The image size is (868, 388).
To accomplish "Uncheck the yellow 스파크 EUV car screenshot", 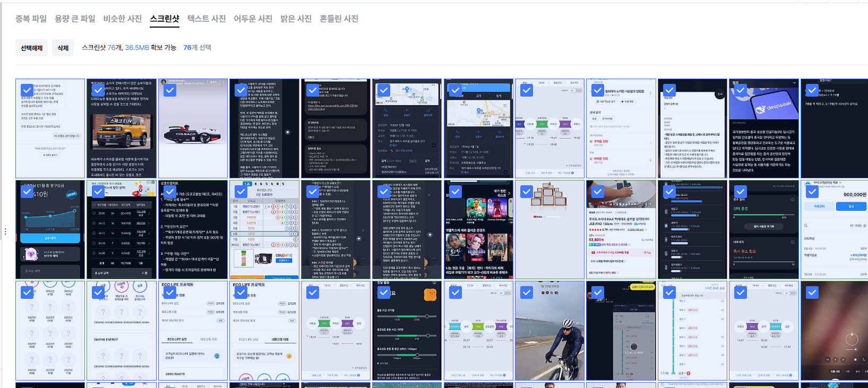I will click(98, 90).
